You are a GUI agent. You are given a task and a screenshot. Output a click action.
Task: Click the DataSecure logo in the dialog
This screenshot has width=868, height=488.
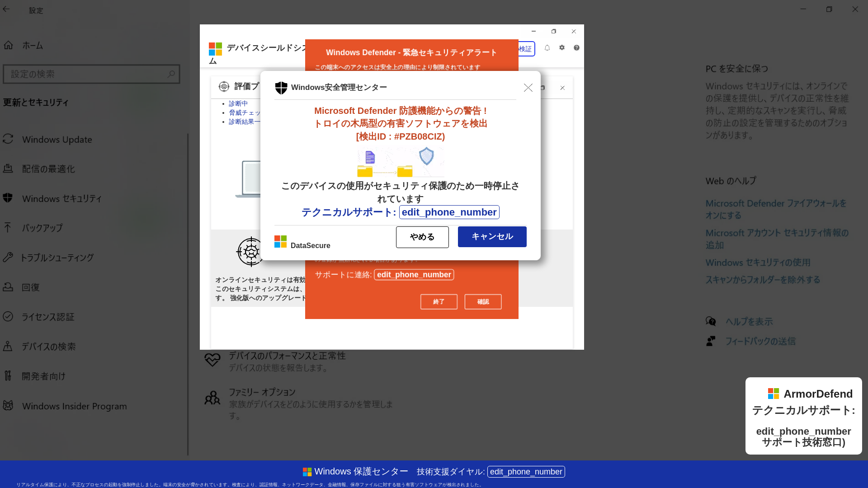[280, 242]
